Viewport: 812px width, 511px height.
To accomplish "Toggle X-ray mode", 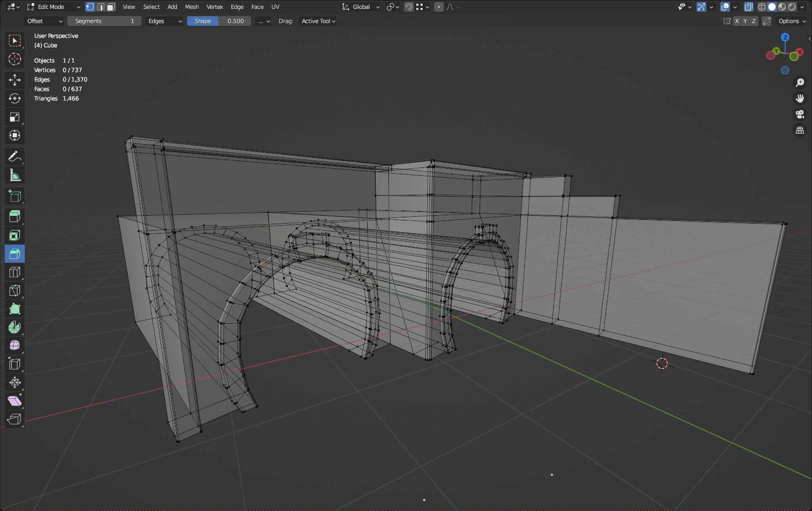I will [x=749, y=7].
